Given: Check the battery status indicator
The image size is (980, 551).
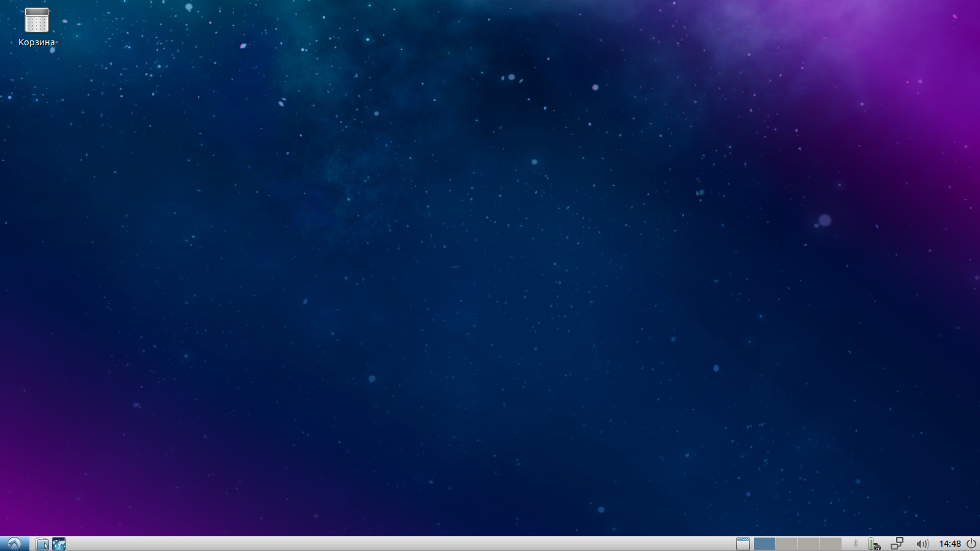Looking at the screenshot, I should (873, 544).
